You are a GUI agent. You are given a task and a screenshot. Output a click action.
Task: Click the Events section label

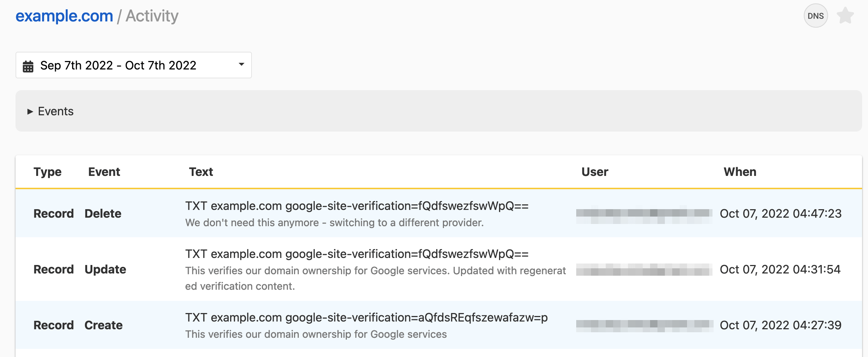pyautogui.click(x=56, y=112)
